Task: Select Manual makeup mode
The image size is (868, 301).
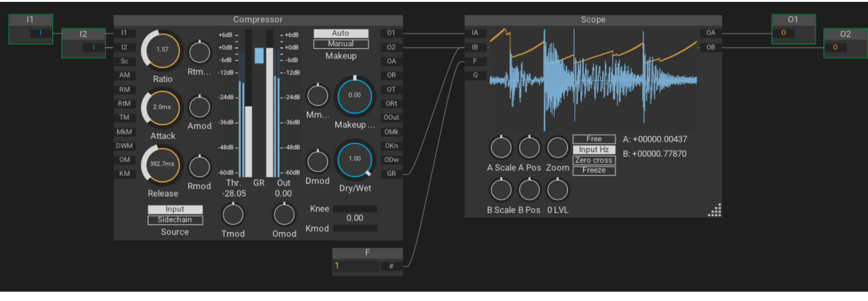Action: pyautogui.click(x=341, y=44)
